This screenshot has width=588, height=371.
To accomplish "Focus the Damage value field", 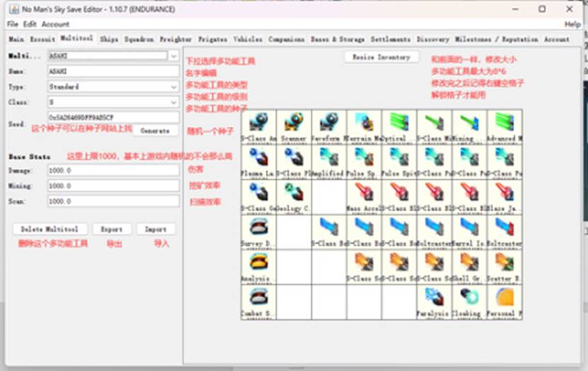I will (x=113, y=170).
